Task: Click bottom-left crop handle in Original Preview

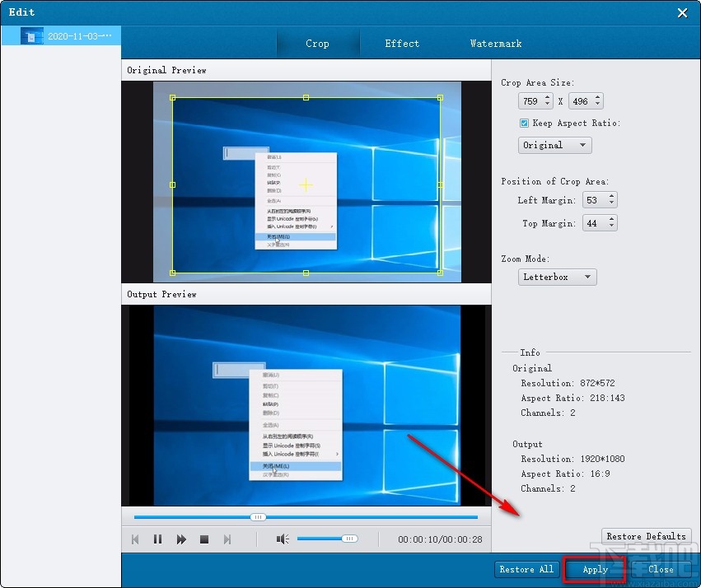Action: coord(173,273)
